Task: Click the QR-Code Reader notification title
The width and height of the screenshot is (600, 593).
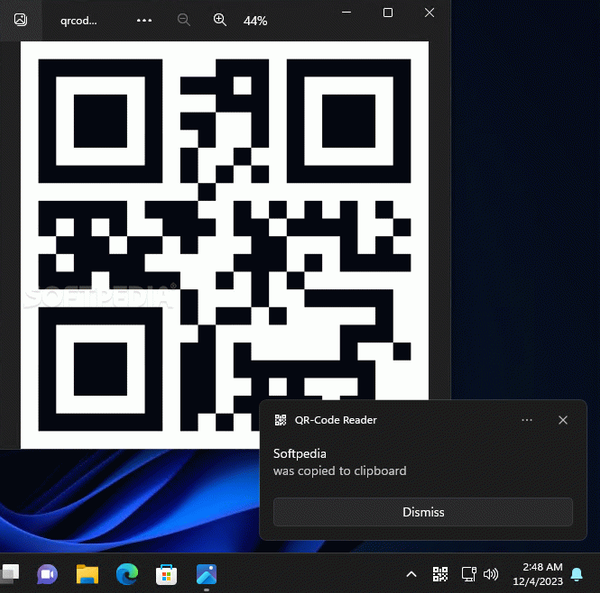Action: pos(336,420)
